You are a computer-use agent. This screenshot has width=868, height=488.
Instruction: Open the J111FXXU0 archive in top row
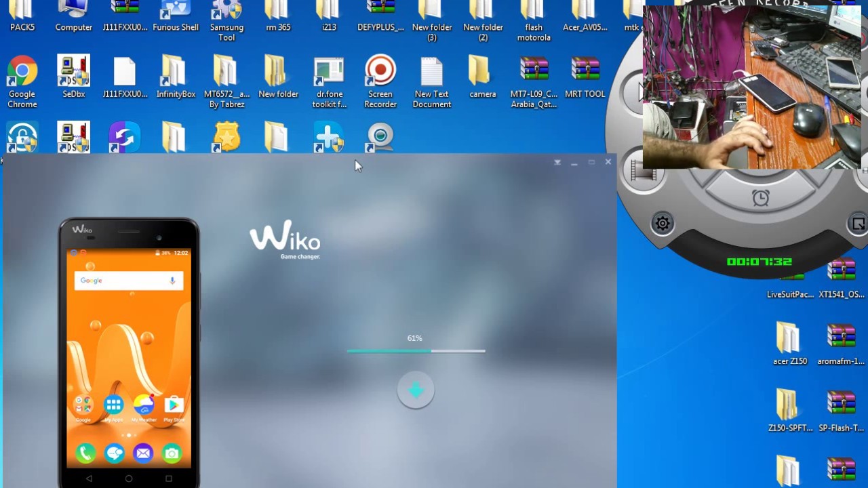click(x=125, y=16)
